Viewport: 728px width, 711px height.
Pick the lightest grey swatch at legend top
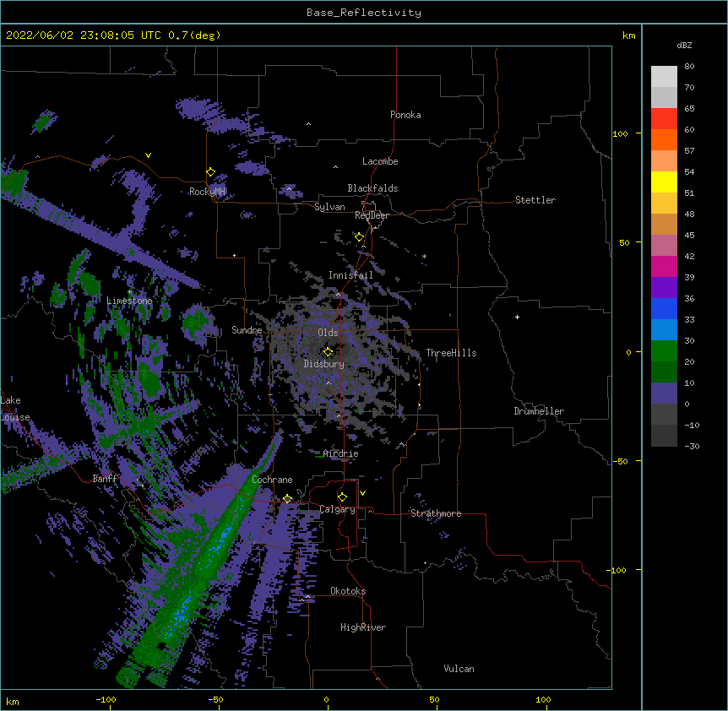click(664, 77)
